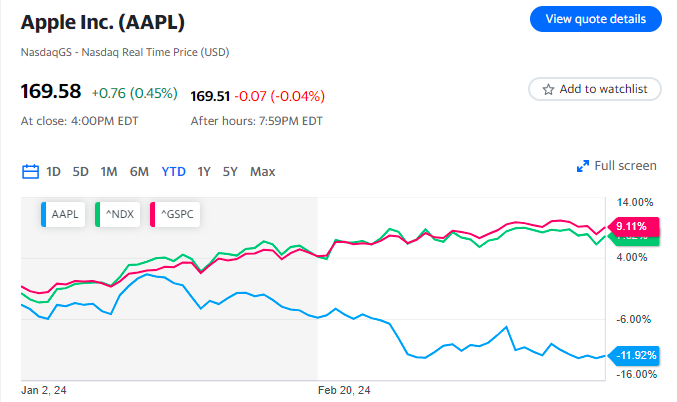This screenshot has height=402, width=677.
Task: Add Apple to watchlist
Action: [x=594, y=90]
